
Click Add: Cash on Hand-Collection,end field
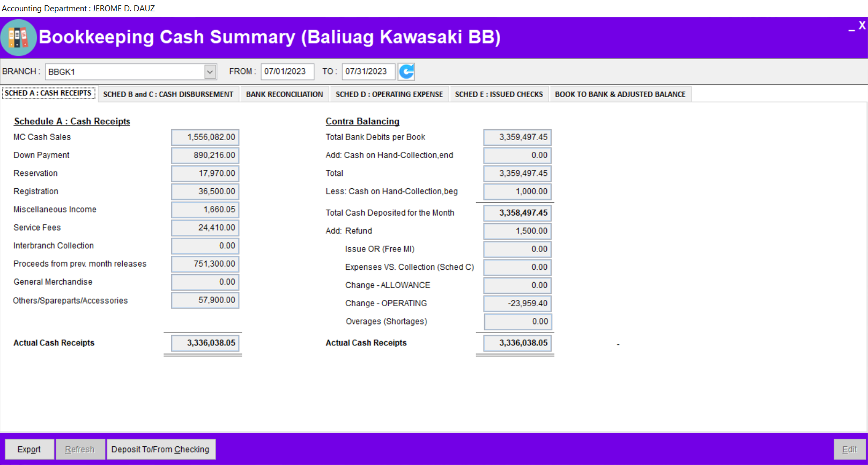click(x=517, y=156)
